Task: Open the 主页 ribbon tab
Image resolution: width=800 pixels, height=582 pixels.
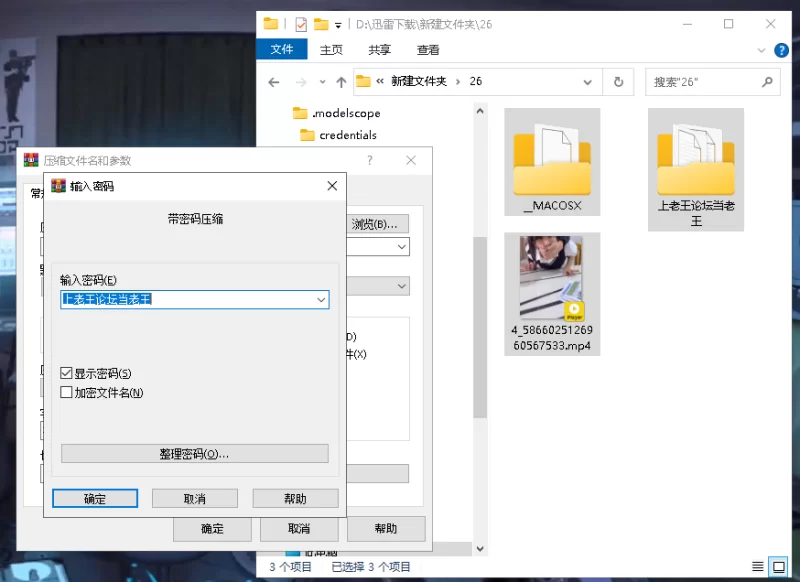Action: [x=331, y=50]
